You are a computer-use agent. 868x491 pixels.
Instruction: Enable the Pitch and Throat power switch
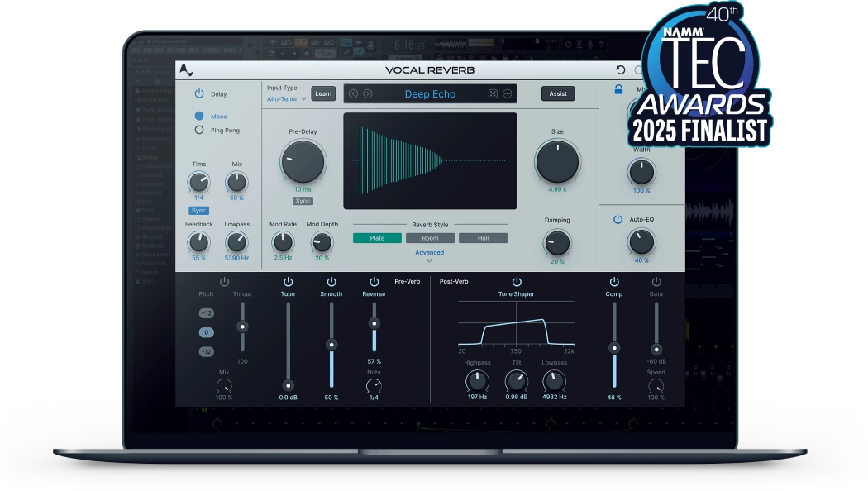click(x=224, y=282)
